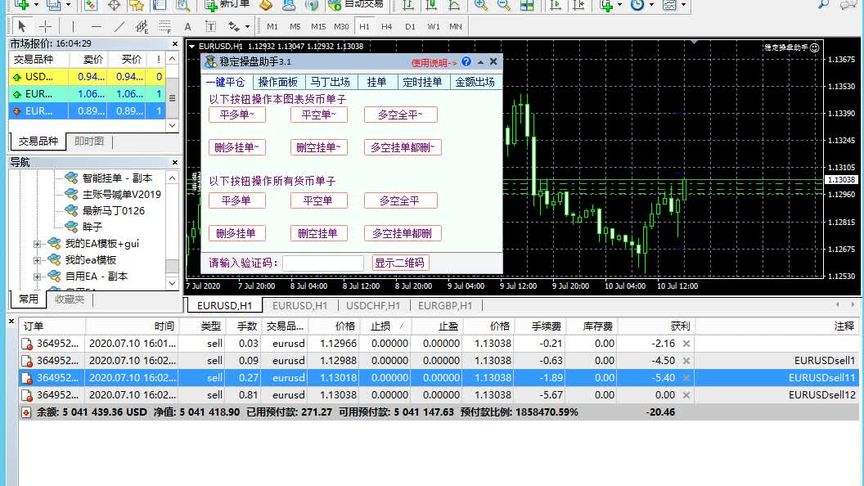Image resolution: width=864 pixels, height=486 pixels.
Task: Open the arrows tool dropdown arrow
Action: [x=247, y=26]
